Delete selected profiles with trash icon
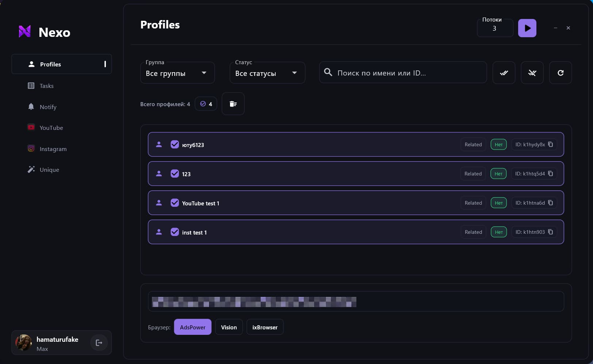Screen dimensions: 593x364 click(x=233, y=104)
